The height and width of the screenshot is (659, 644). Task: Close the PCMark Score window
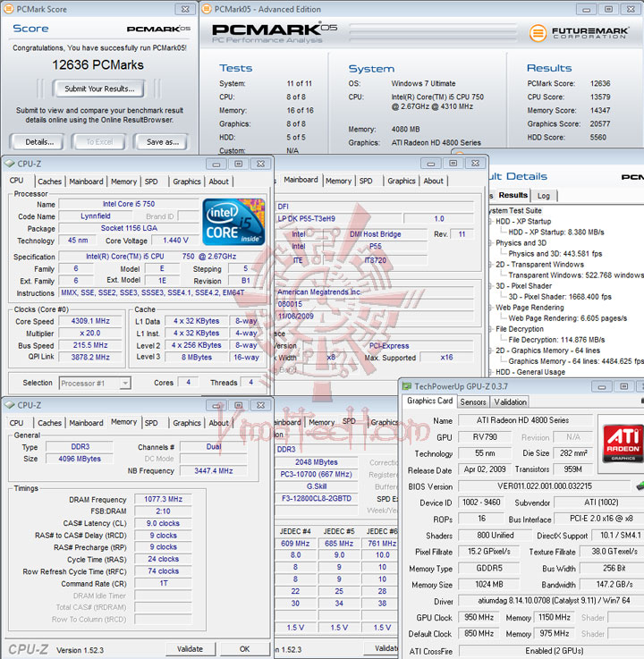[x=185, y=9]
